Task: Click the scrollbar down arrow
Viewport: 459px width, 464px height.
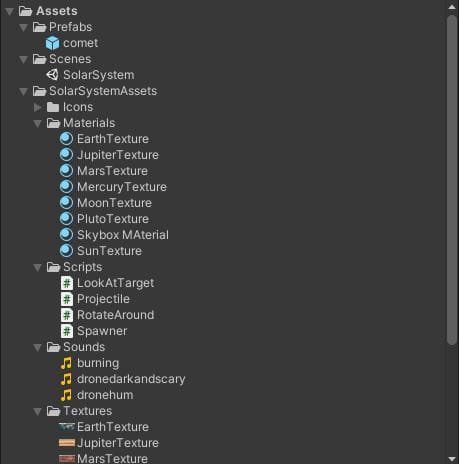Action: point(452,459)
